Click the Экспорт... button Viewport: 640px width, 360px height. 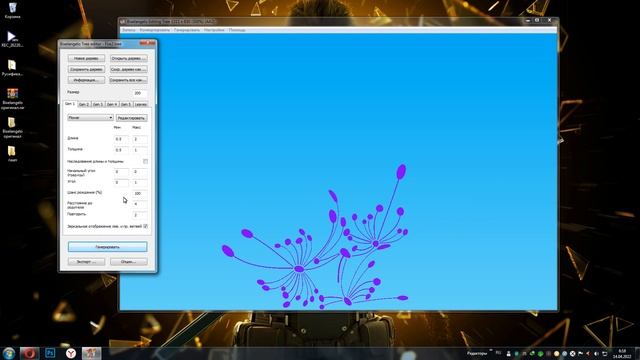[87, 261]
